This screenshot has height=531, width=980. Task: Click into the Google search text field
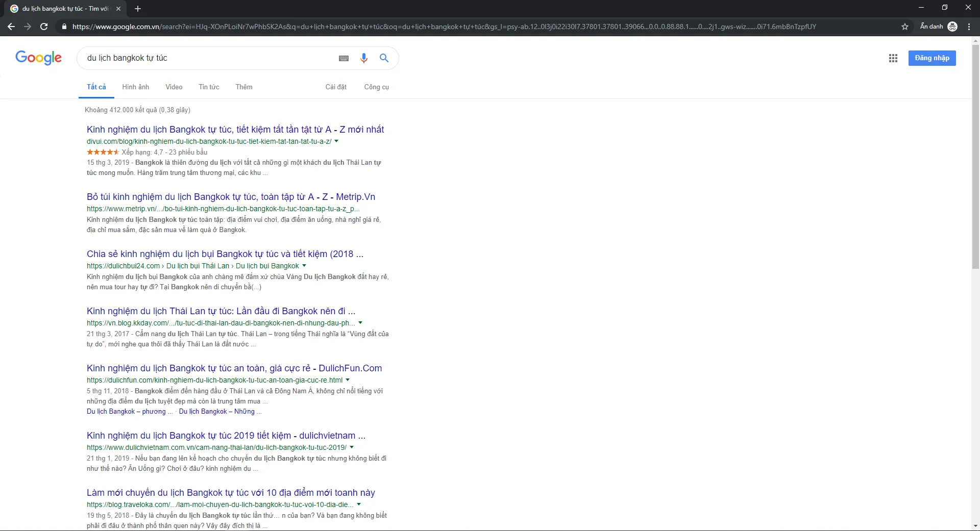click(204, 58)
